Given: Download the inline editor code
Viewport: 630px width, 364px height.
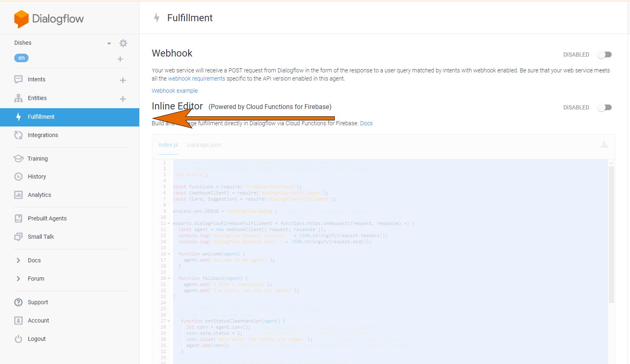Looking at the screenshot, I should tap(604, 145).
